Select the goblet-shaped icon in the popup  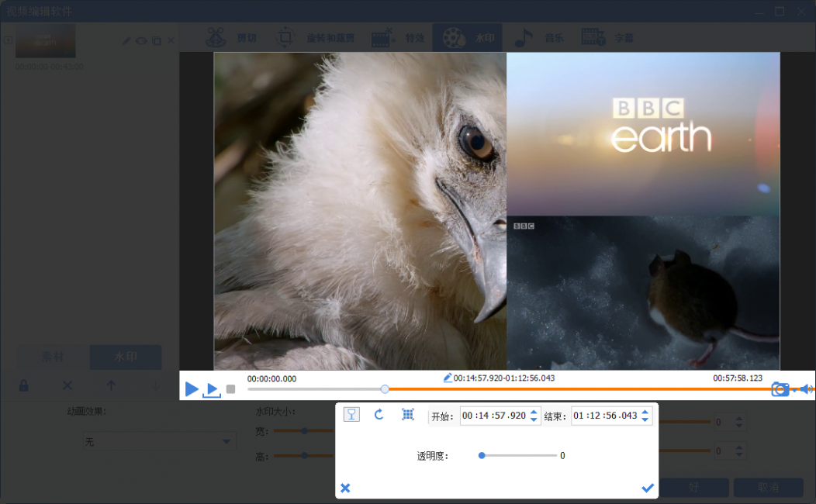[352, 415]
